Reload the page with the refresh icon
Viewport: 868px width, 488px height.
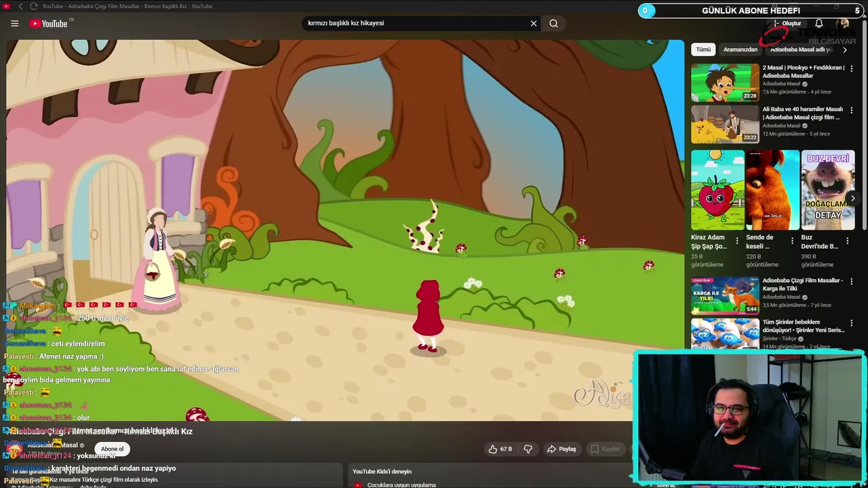point(33,6)
